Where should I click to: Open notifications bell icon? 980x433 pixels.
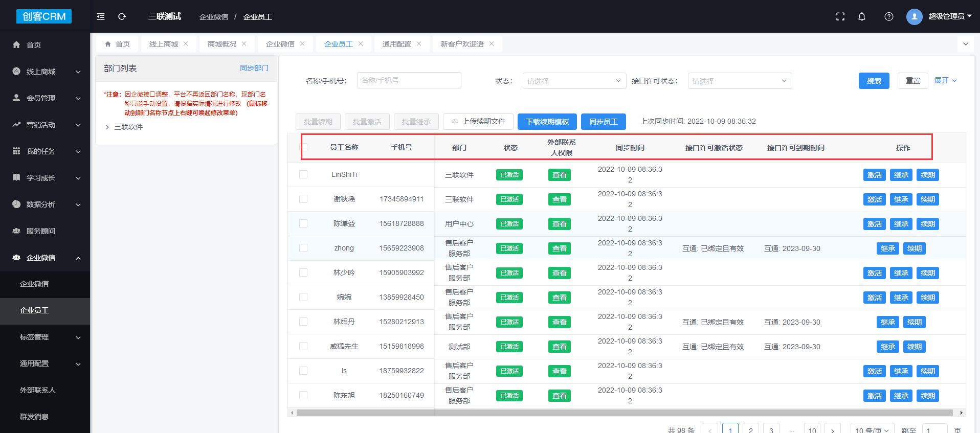(862, 16)
